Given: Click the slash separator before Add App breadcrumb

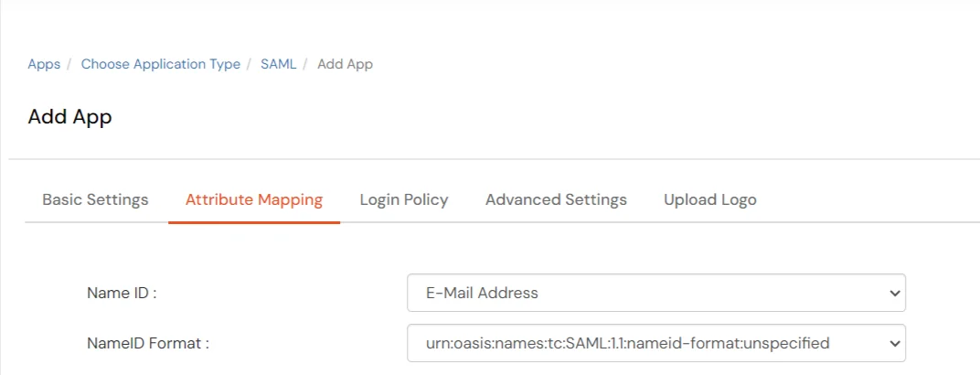Looking at the screenshot, I should pos(306,64).
